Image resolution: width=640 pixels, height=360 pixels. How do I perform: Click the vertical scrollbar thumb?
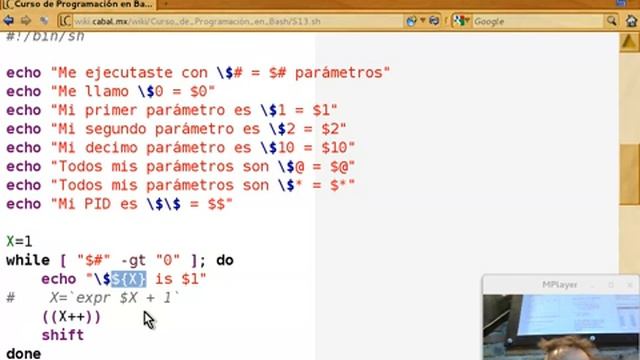(x=629, y=174)
